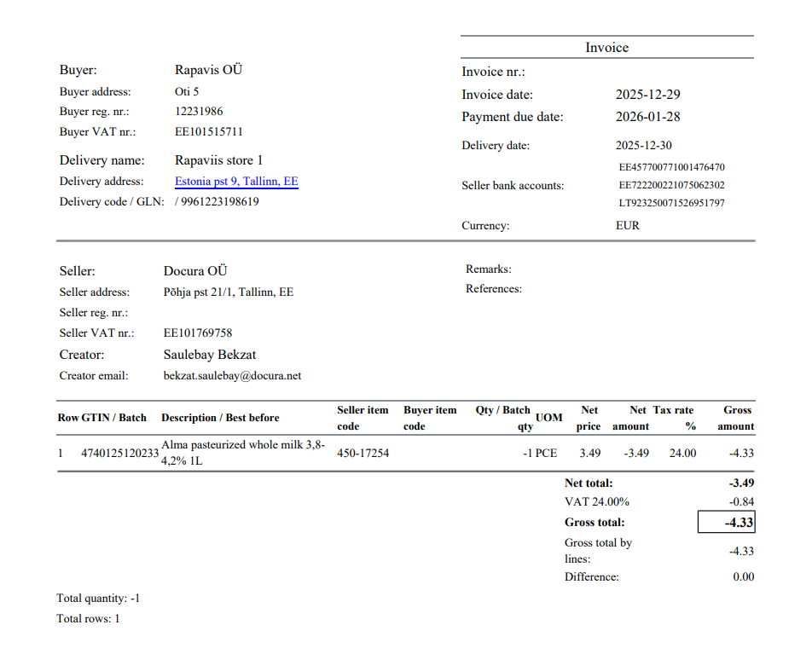Open the Estonia pst 9, Tallinn delivery address link
Viewport: 812px width, 648px height.
tap(236, 182)
